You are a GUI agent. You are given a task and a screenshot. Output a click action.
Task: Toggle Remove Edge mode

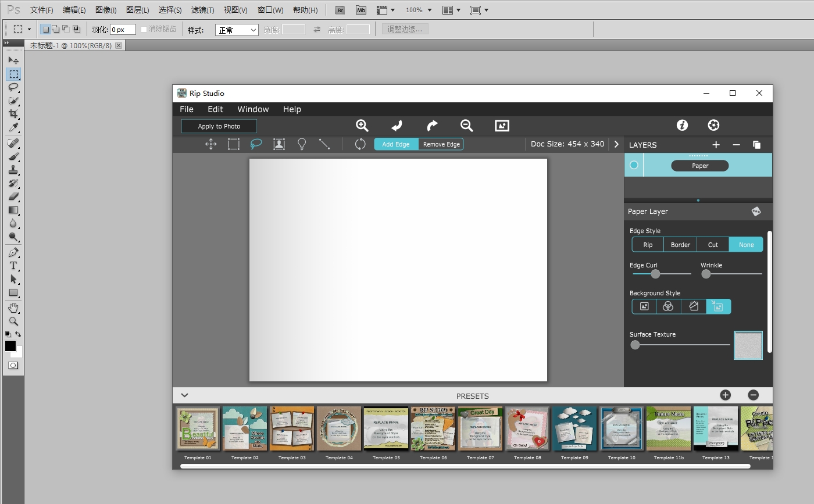[x=441, y=144]
